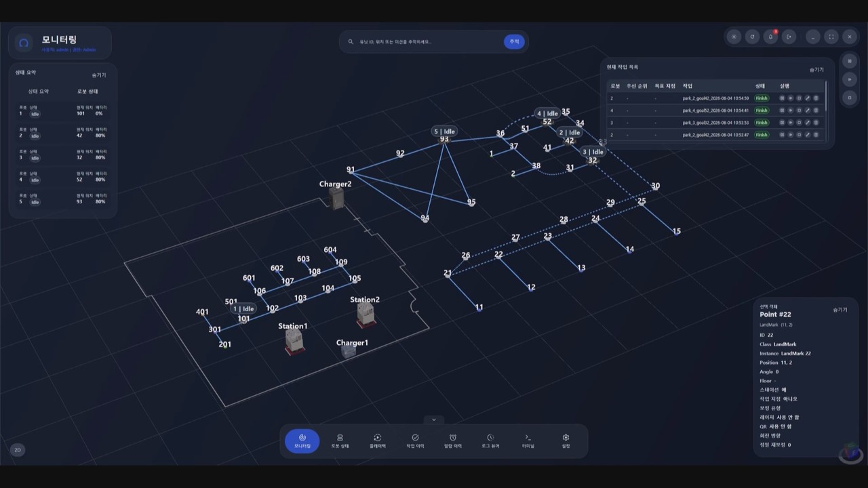
Task: Focus the unit ID search input field
Action: (x=429, y=42)
